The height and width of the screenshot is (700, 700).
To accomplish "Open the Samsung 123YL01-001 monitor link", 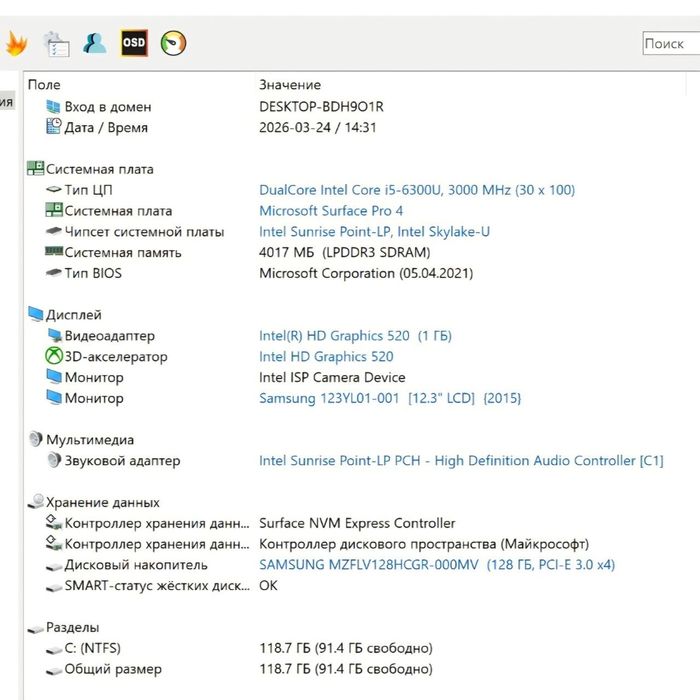I will (x=390, y=398).
